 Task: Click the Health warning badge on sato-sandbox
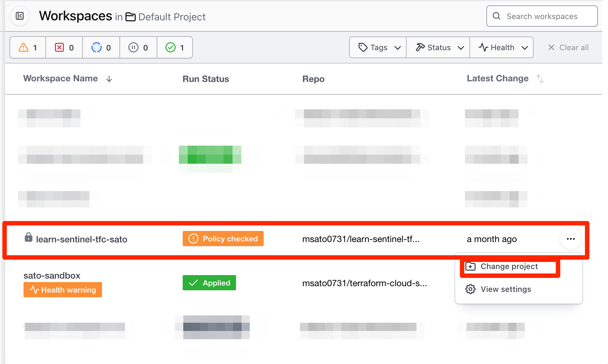[63, 289]
